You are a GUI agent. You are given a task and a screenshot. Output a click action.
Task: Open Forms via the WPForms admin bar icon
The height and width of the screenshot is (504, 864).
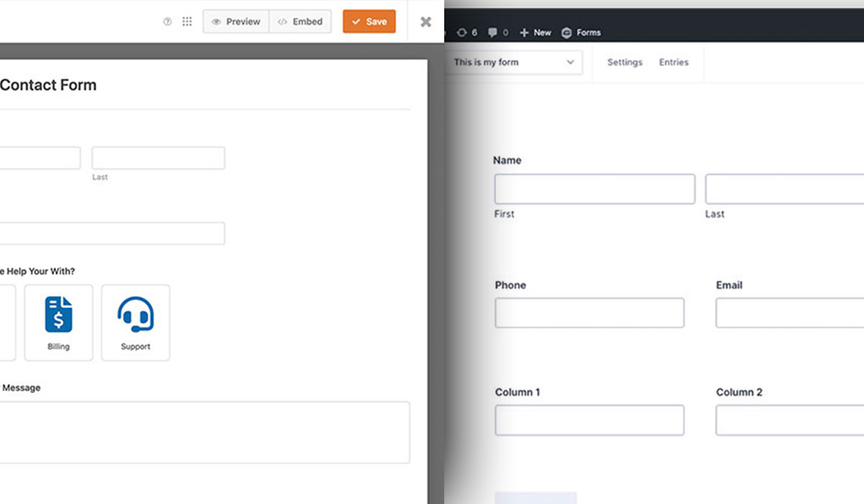580,32
